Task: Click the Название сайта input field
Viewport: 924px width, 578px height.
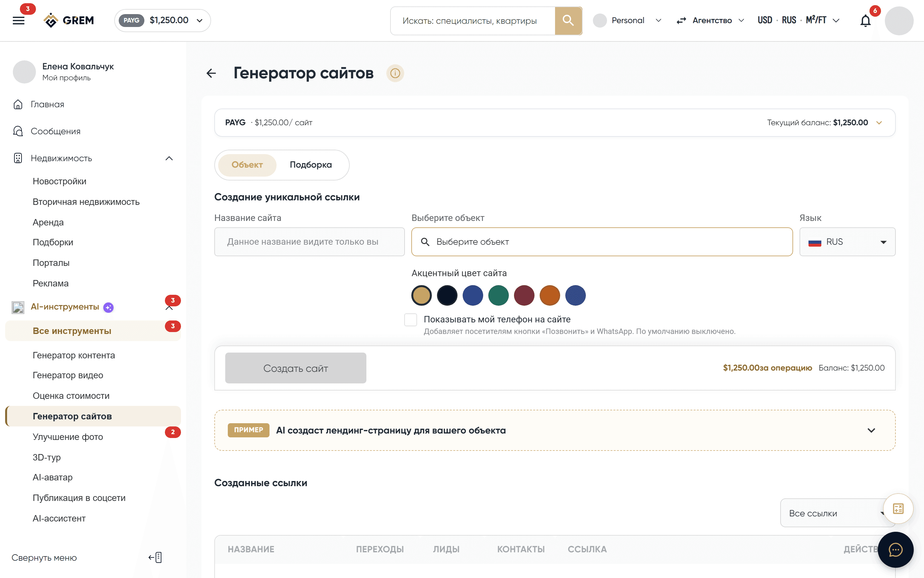Action: [309, 241]
